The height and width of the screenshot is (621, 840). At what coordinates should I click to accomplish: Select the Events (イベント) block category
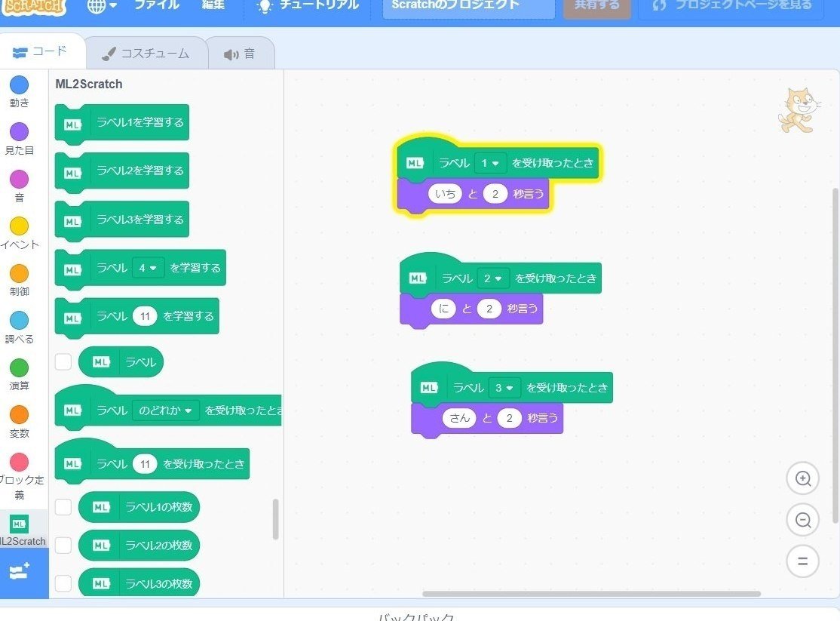tap(19, 227)
